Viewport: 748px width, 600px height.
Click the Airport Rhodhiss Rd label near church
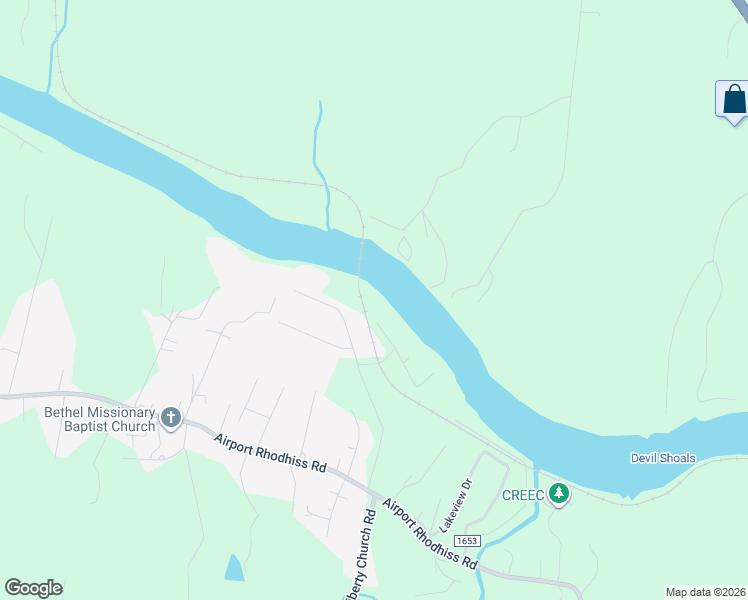click(x=270, y=453)
